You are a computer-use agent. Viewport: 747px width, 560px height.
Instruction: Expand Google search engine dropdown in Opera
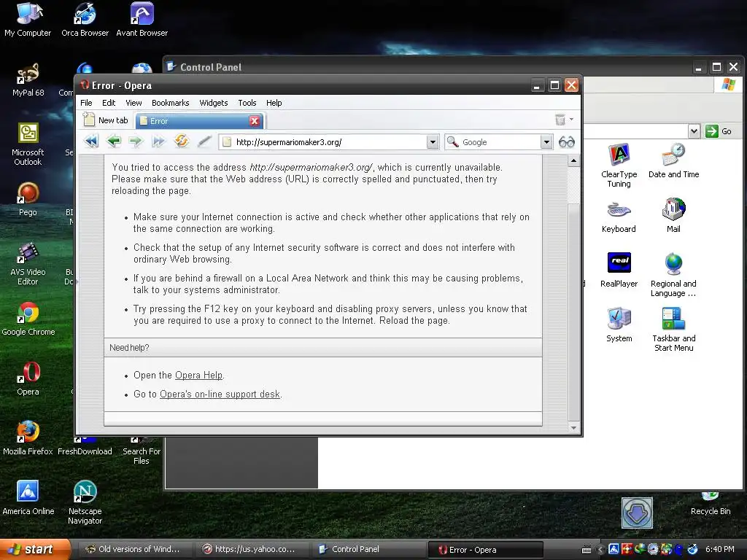pyautogui.click(x=546, y=142)
